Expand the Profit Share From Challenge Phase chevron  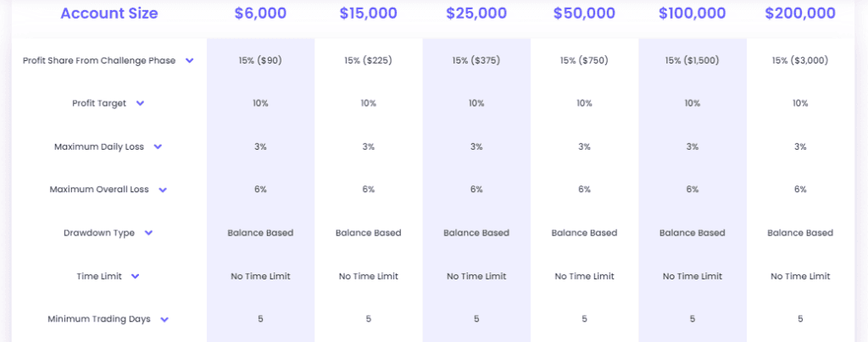pyautogui.click(x=190, y=60)
